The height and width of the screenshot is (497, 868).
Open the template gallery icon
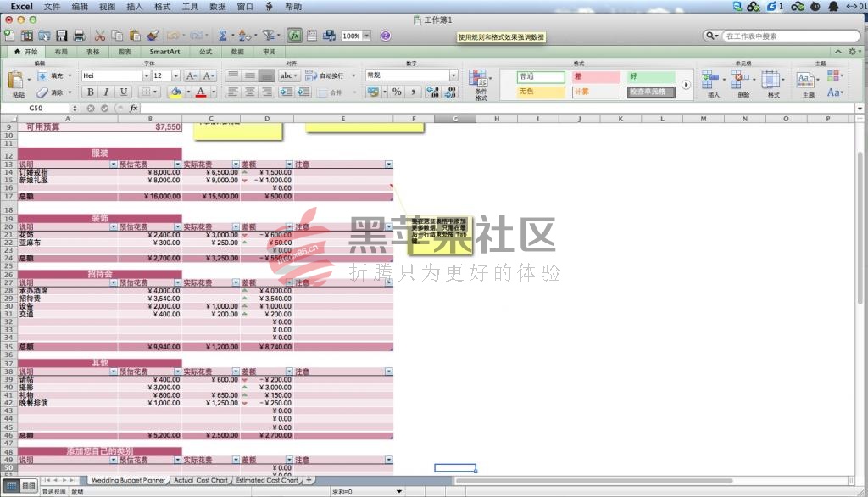point(26,36)
